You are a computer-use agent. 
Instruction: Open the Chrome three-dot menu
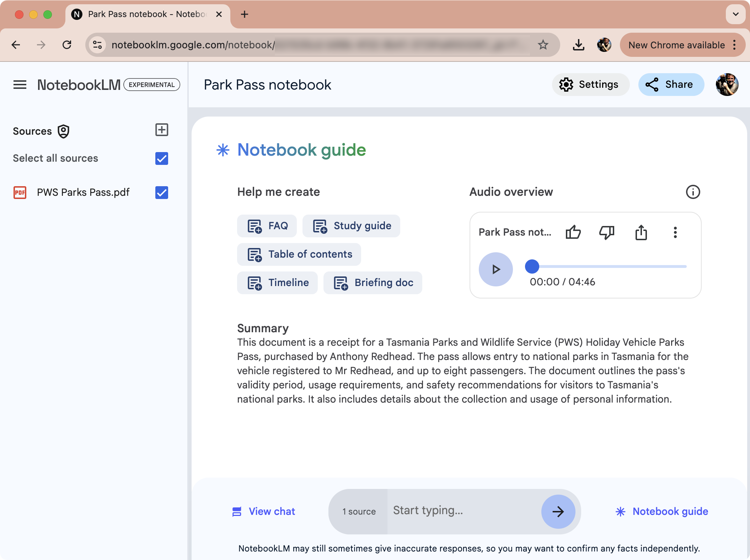(734, 45)
